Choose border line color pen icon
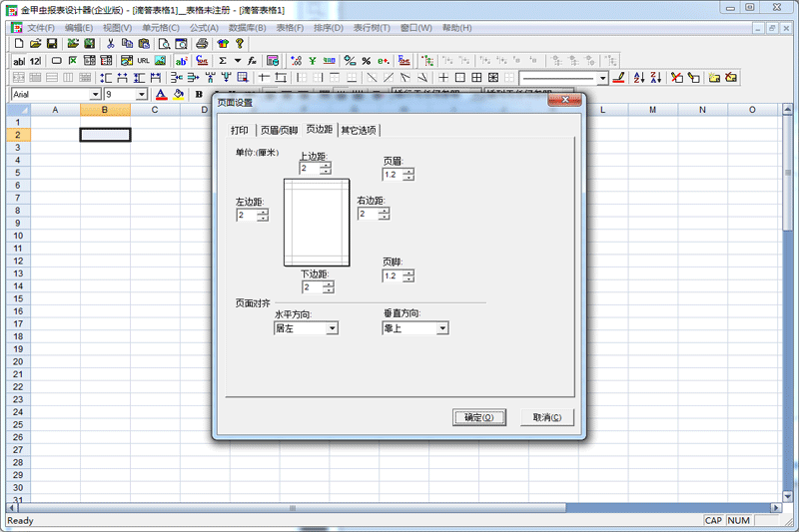 [618, 78]
